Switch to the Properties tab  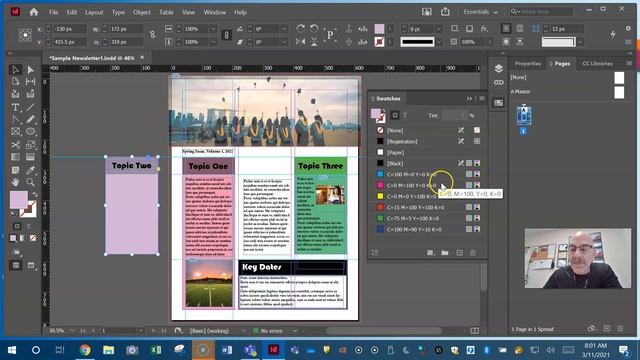[527, 64]
